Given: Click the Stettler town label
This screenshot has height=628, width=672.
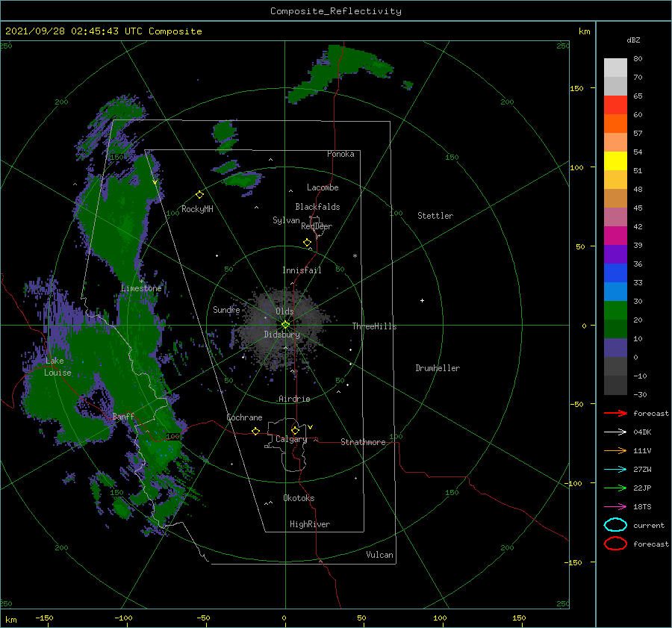Looking at the screenshot, I should point(435,216).
